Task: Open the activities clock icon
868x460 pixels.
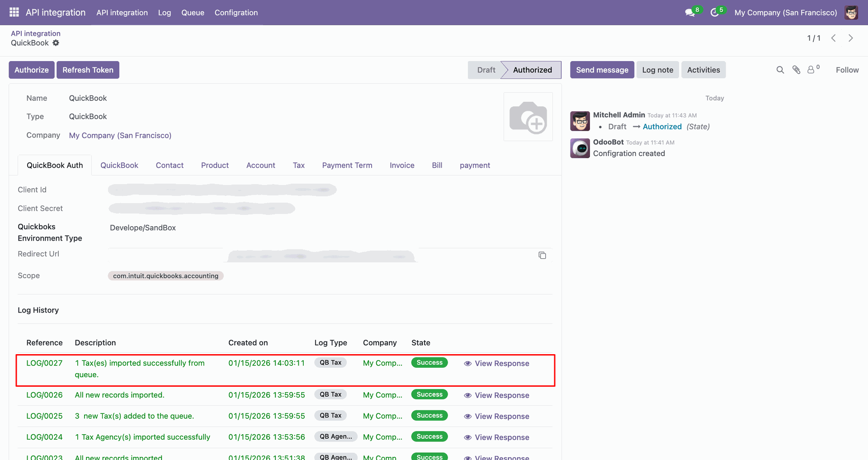Action: point(715,13)
